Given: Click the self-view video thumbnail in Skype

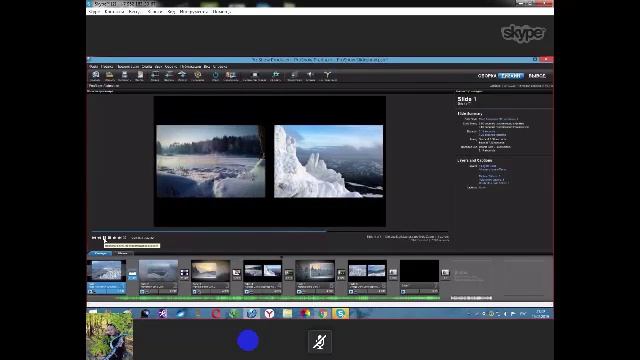Looking at the screenshot, I should 110,336.
